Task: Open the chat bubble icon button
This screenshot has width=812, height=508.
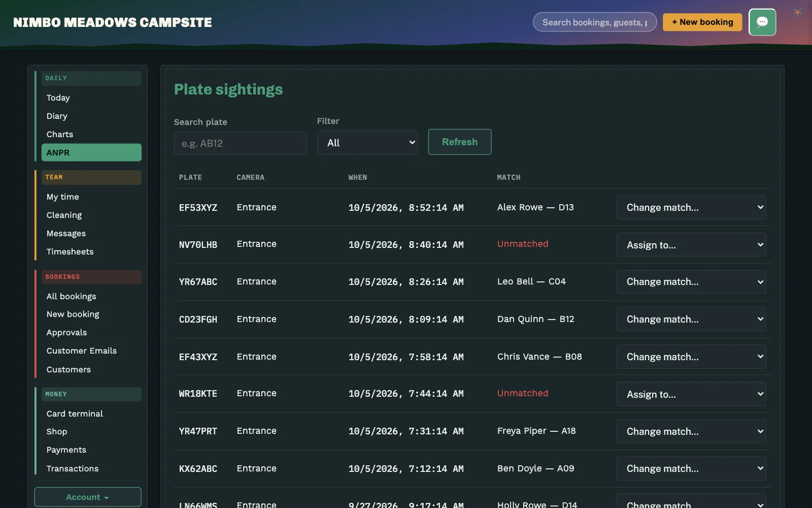Action: tap(762, 22)
